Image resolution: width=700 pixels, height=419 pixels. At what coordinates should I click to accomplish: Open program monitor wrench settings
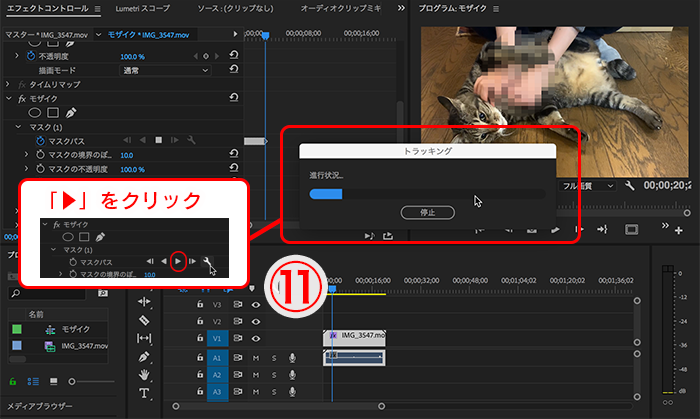(630, 187)
